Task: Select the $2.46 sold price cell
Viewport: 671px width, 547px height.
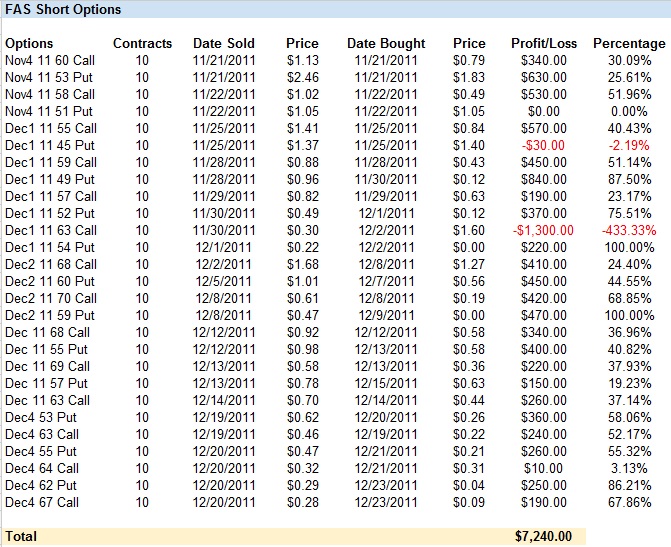Action: pyautogui.click(x=302, y=77)
